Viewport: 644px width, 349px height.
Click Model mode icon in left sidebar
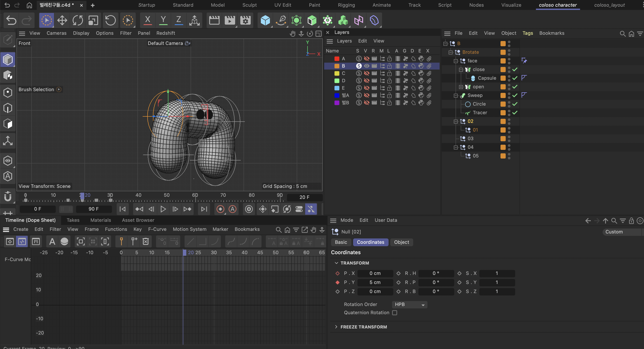8,60
